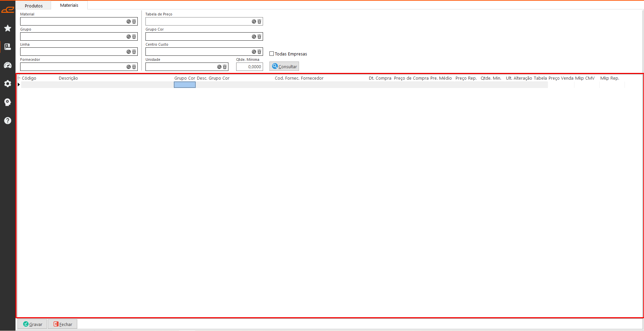Open the dashboard gauge icon in sidebar
The width and height of the screenshot is (644, 331).
coord(8,65)
